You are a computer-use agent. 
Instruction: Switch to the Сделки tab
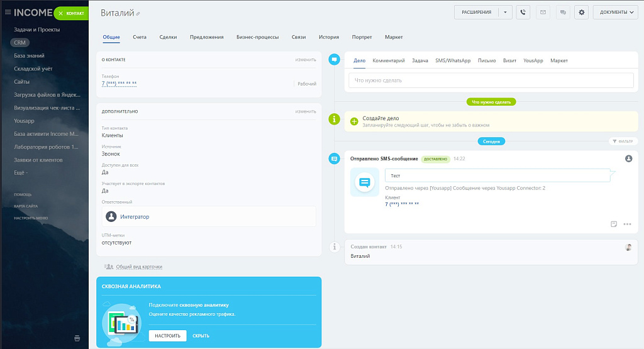point(168,37)
